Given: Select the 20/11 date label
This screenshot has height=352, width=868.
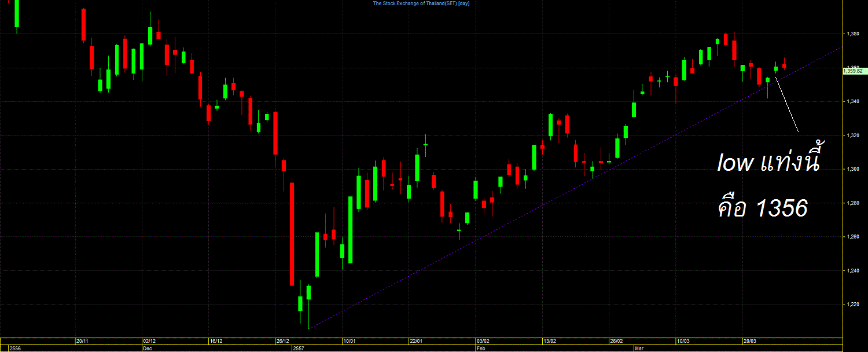Looking at the screenshot, I should click(x=83, y=341).
